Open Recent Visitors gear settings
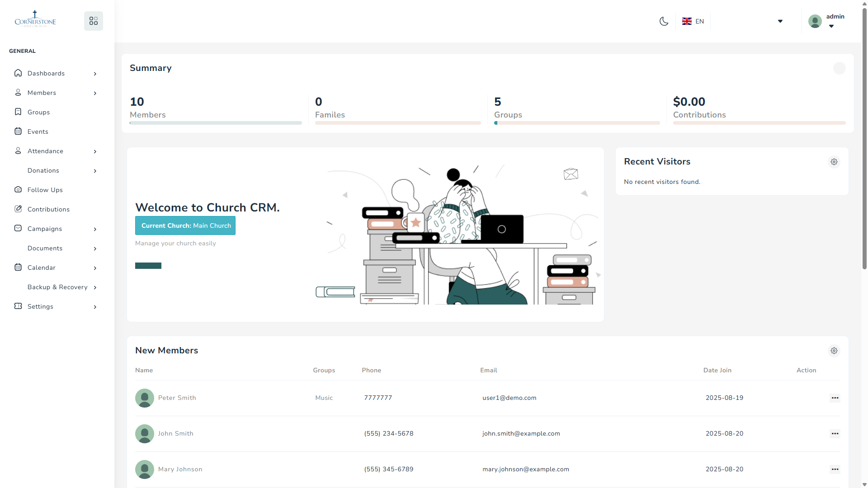Image resolution: width=868 pixels, height=488 pixels. pyautogui.click(x=834, y=162)
